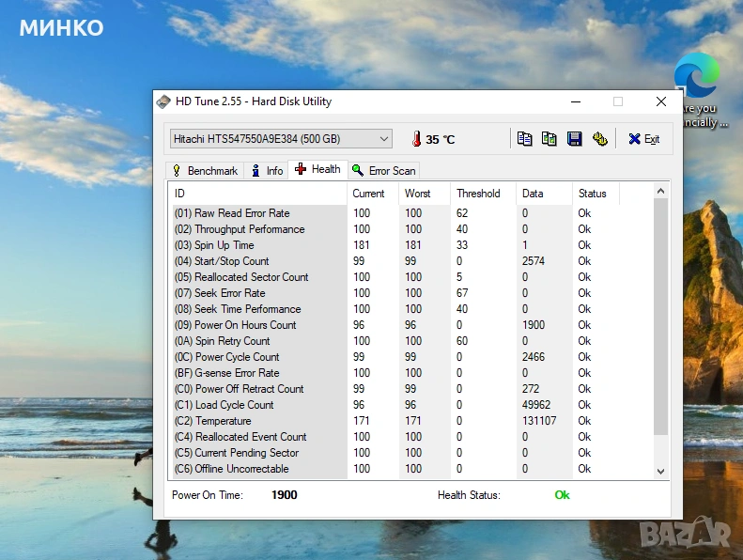Open the options icon in toolbar
Screen dimensions: 743x560
(x=599, y=139)
